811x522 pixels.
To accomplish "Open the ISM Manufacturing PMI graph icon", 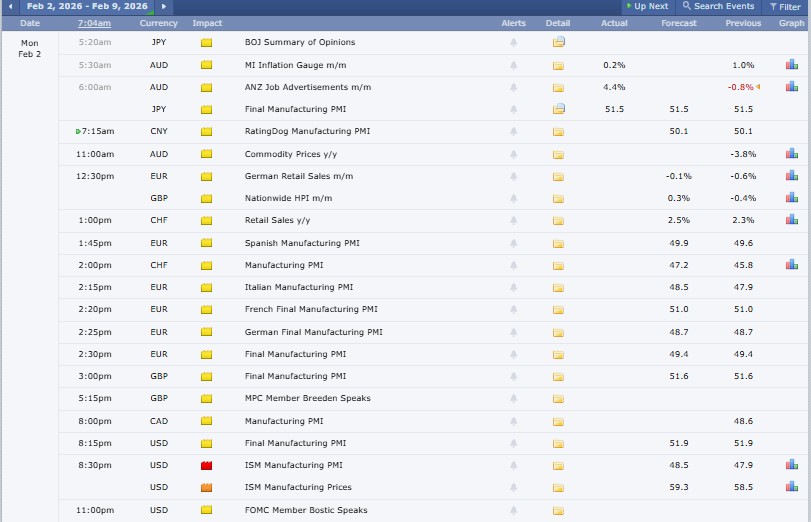I will tap(791, 465).
